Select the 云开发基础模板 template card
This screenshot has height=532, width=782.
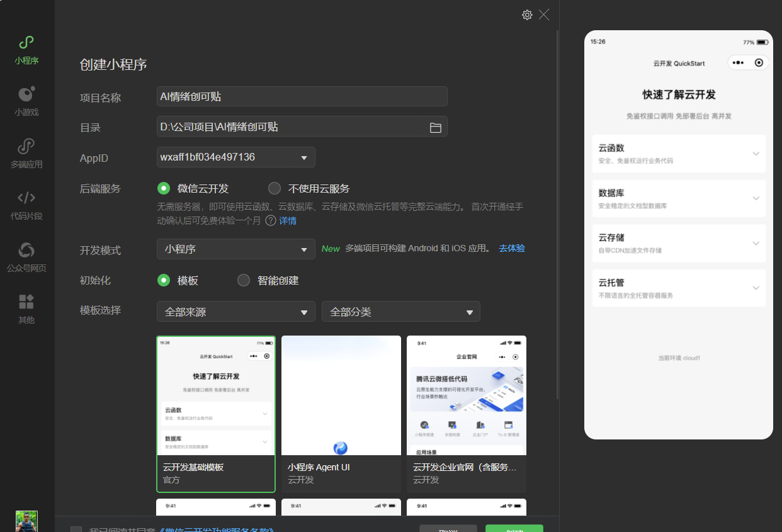(216, 414)
